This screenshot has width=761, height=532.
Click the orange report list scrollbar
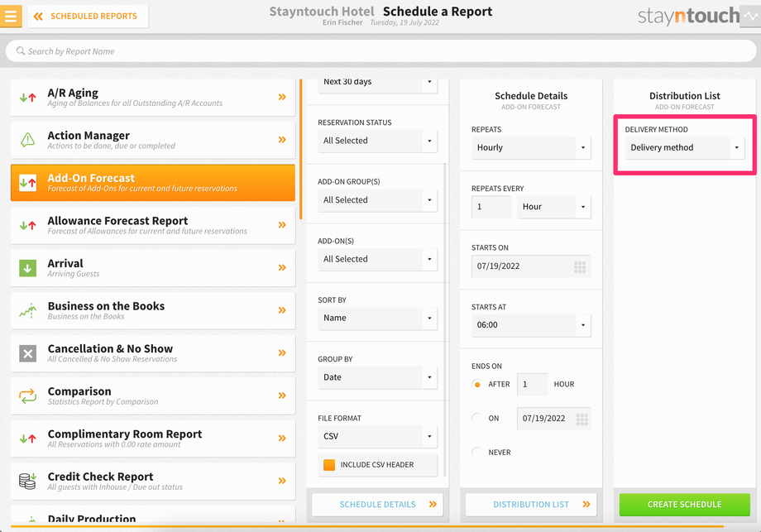coord(301,150)
